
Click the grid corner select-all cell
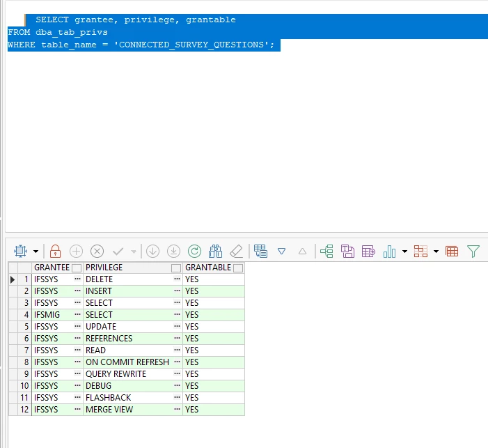[13, 268]
